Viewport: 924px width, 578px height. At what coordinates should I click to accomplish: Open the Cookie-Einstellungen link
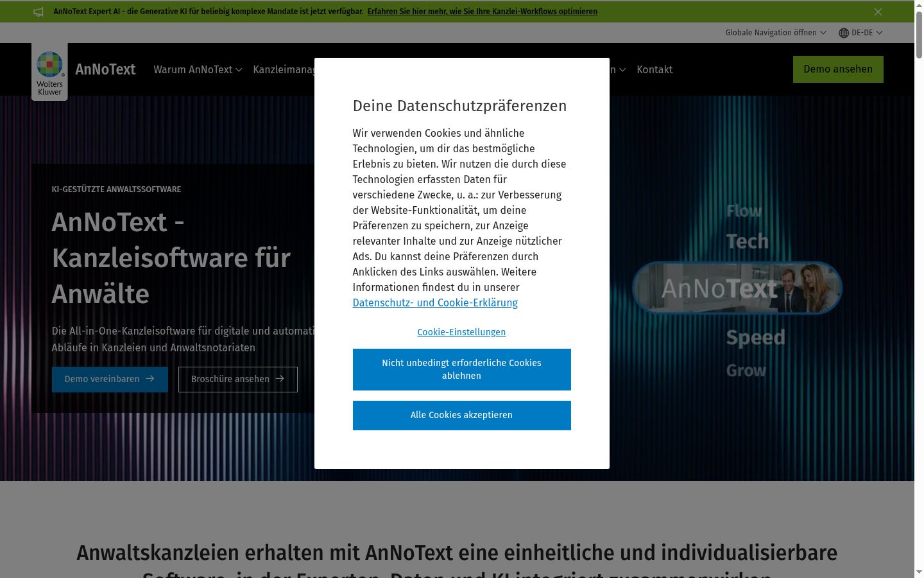click(x=461, y=332)
